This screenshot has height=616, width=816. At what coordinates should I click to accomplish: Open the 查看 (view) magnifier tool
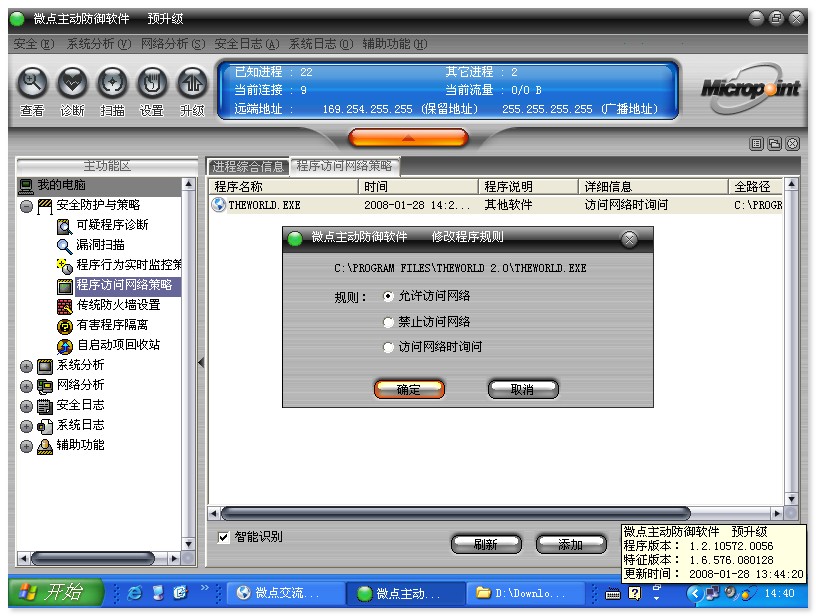pos(32,83)
